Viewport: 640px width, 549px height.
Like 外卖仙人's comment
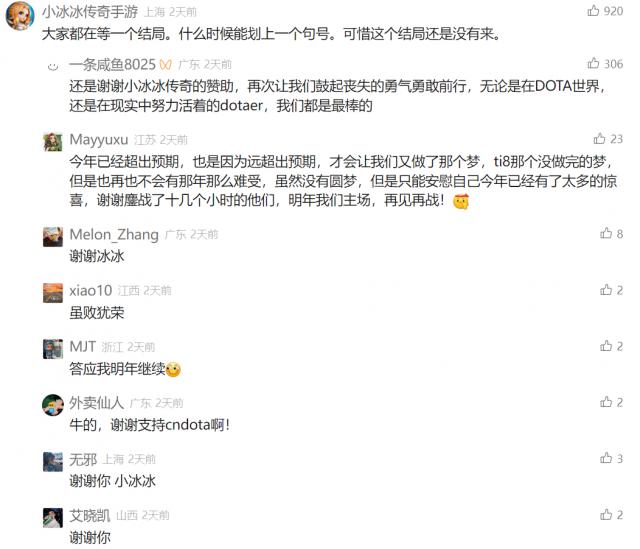(x=606, y=402)
